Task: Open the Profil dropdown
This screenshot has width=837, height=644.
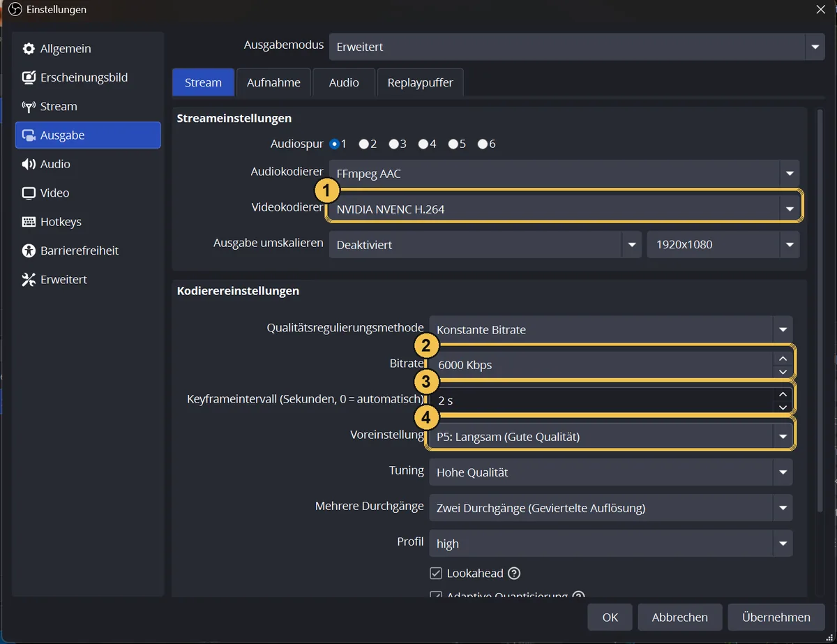Action: tap(611, 544)
